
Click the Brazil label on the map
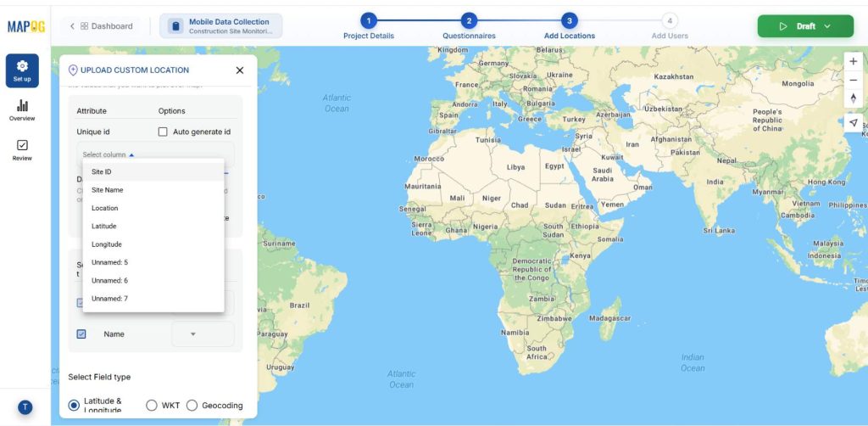pos(299,305)
